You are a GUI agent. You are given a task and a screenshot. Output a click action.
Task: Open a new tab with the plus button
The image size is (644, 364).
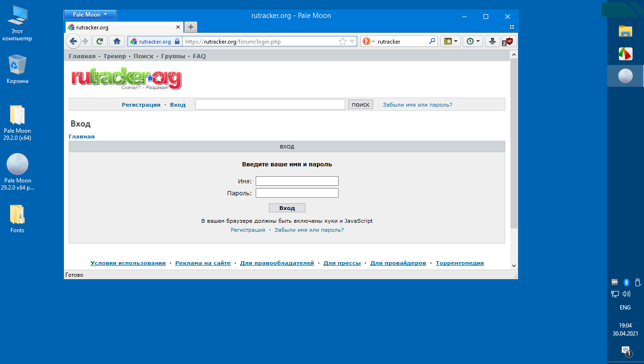click(190, 27)
